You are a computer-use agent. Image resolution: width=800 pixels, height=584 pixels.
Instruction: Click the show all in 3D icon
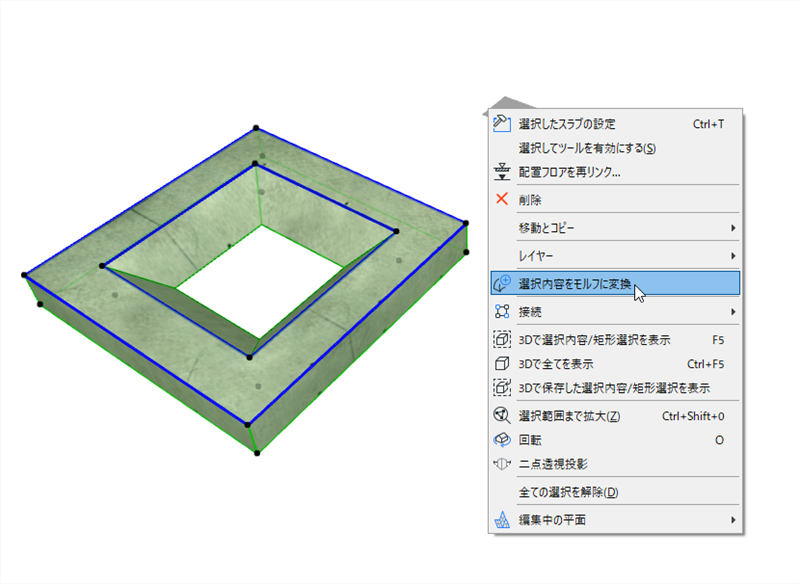(x=502, y=364)
